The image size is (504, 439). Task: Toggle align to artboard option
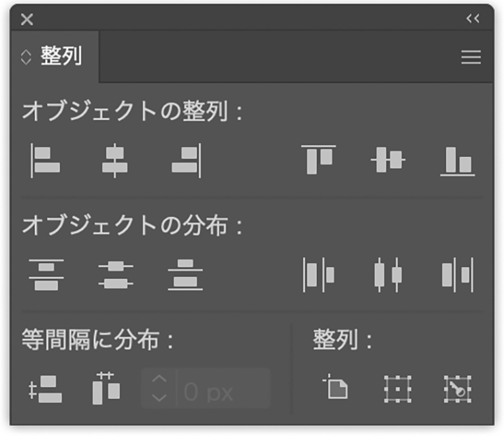[335, 389]
